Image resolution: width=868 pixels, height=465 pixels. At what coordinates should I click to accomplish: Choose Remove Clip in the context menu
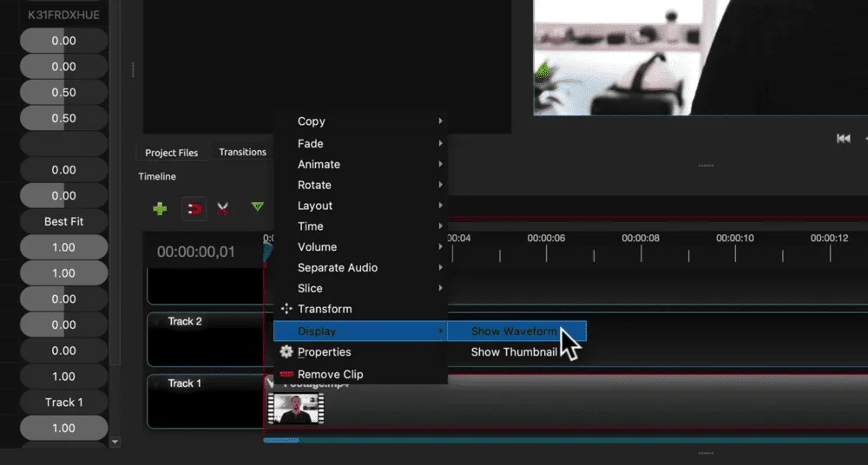[x=330, y=375]
